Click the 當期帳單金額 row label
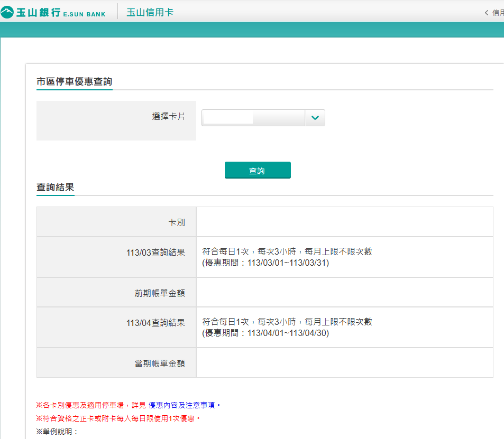Viewport: 504px width, 439px height. (x=160, y=363)
